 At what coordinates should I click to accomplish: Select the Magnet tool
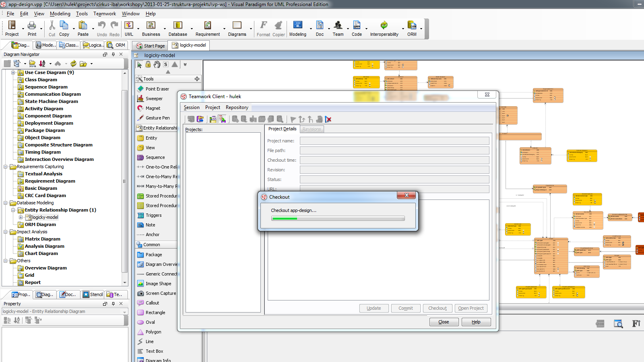tap(153, 108)
